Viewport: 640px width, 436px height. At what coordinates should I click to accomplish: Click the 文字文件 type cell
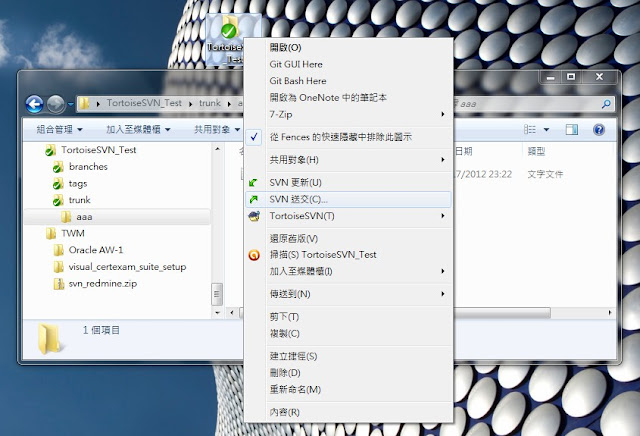coord(545,174)
